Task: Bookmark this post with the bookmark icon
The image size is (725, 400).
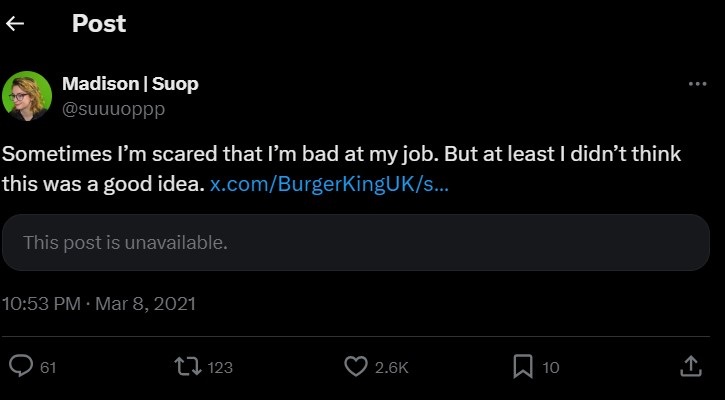Action: [x=523, y=367]
